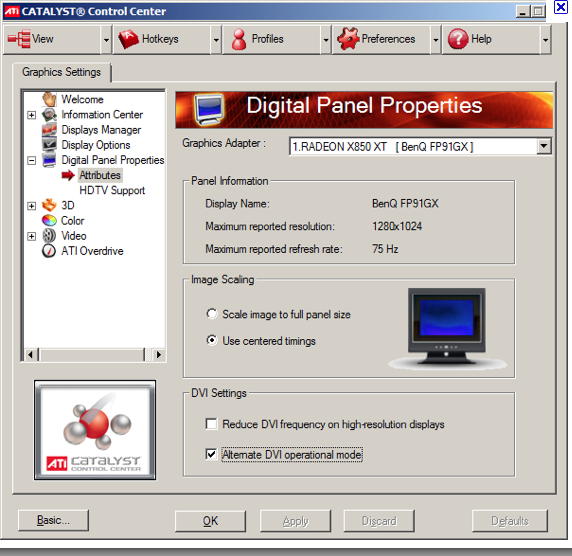Open the Hotkeys dropdown arrow
Image resolution: width=572 pixels, height=556 pixels.
[x=216, y=39]
